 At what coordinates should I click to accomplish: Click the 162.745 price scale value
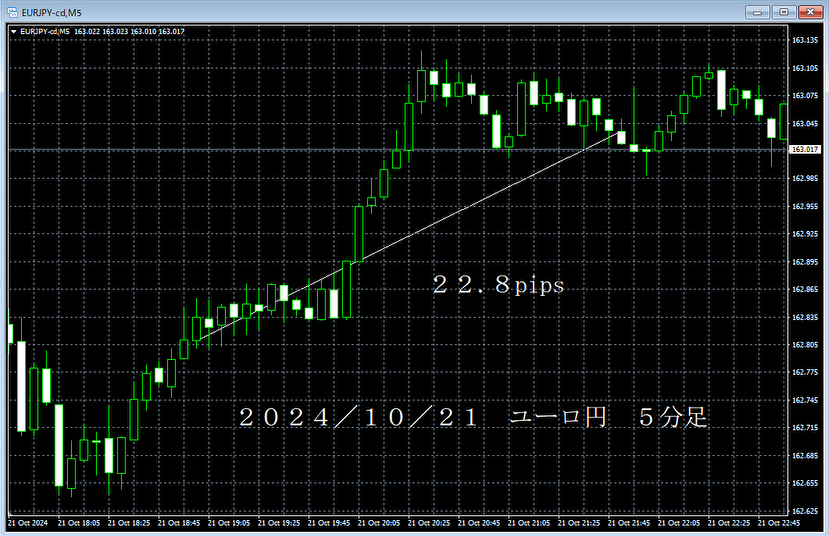(x=805, y=400)
